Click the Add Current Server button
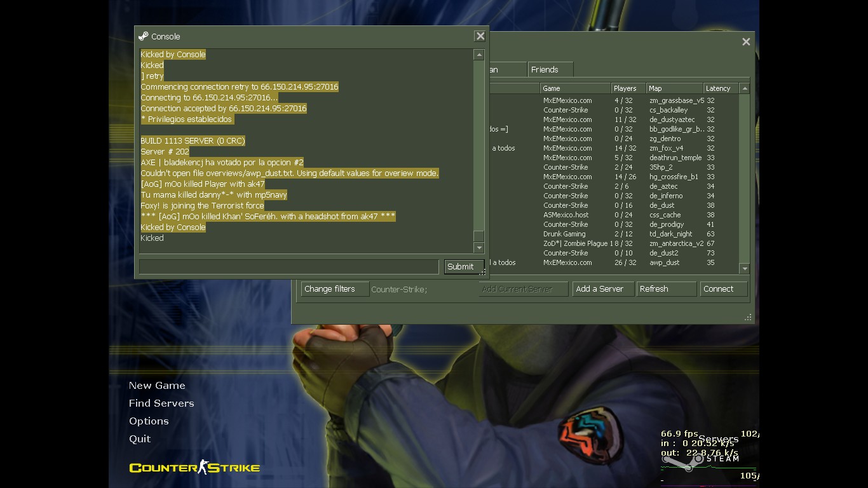The image size is (868, 488). [x=523, y=288]
